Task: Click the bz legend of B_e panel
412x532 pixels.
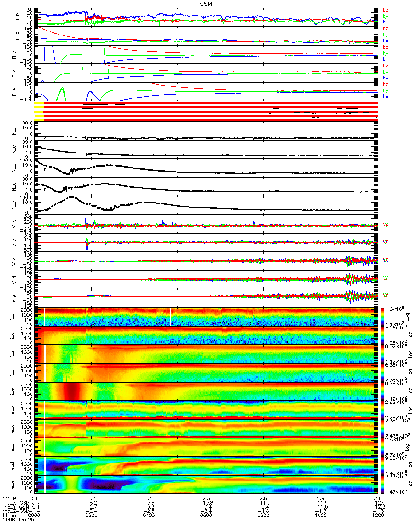Action: 385,84
